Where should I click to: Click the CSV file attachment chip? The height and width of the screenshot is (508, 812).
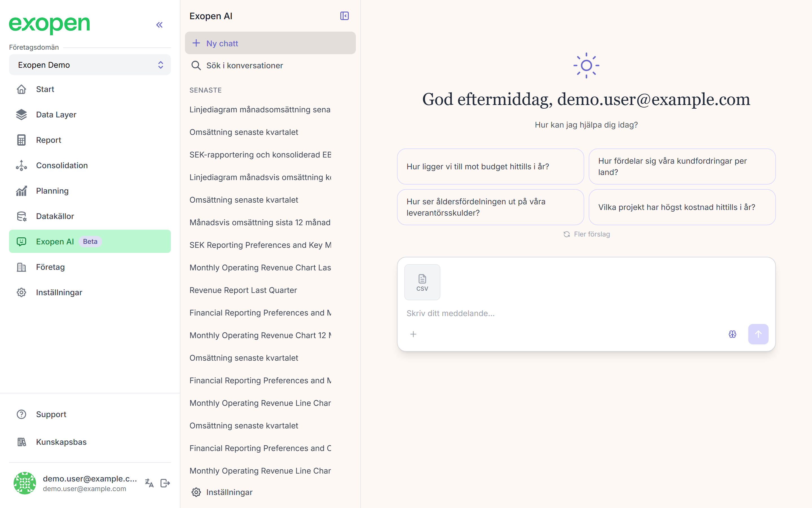(x=422, y=282)
